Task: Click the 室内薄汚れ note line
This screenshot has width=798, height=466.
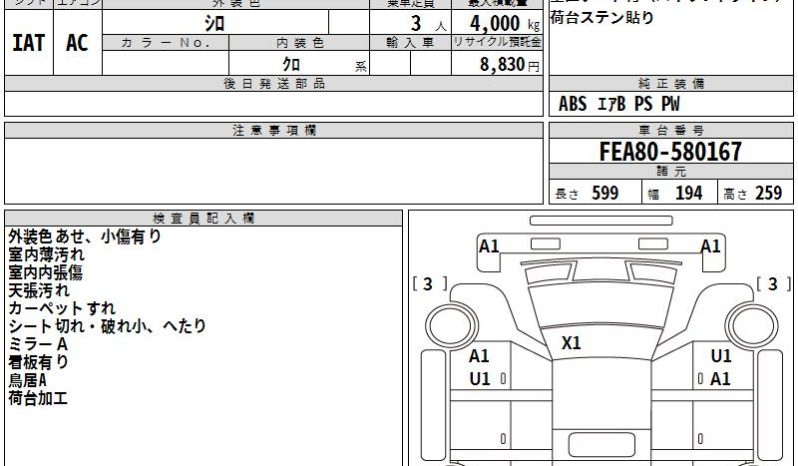Action: click(46, 254)
